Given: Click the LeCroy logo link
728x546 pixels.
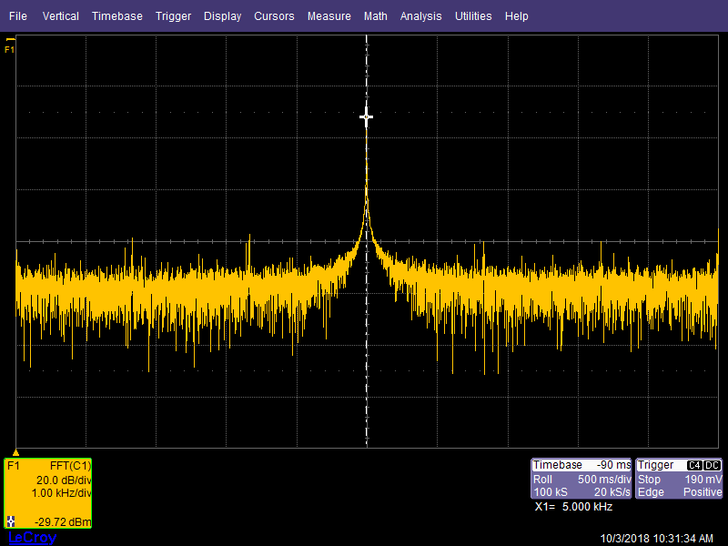Looking at the screenshot, I should point(32,538).
